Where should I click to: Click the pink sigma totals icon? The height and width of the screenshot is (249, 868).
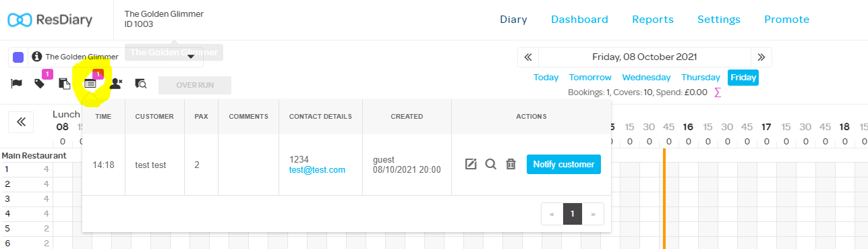coord(718,92)
